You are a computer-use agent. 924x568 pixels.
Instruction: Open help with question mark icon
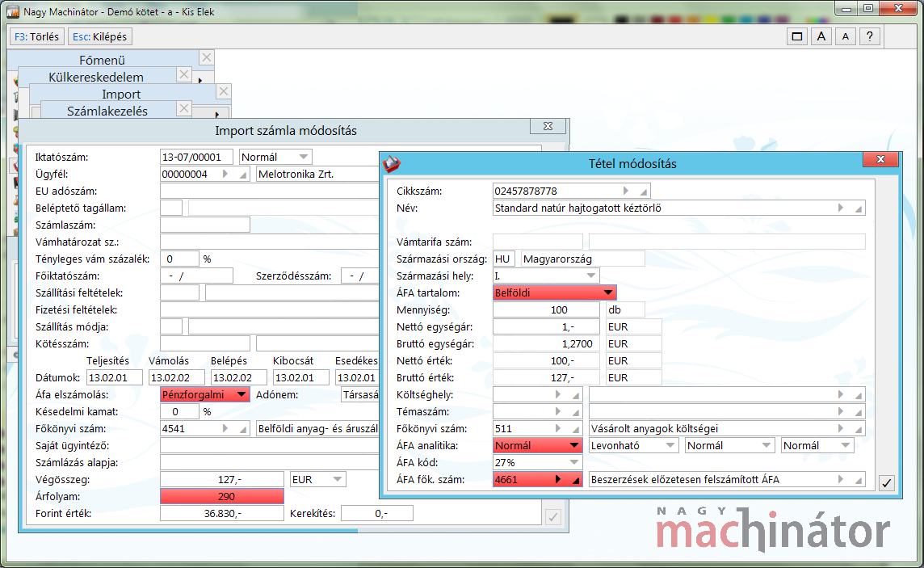point(869,36)
